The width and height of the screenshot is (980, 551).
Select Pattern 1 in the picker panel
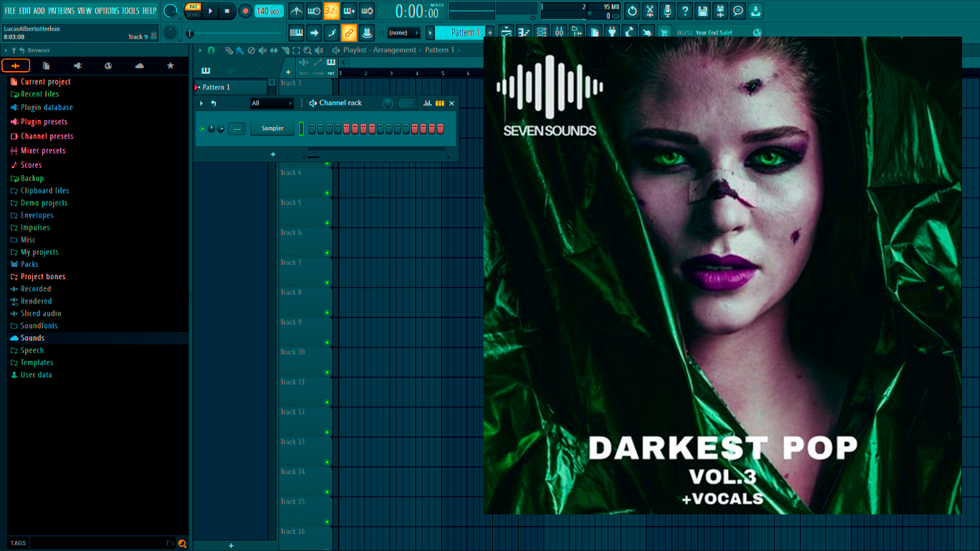pos(231,87)
